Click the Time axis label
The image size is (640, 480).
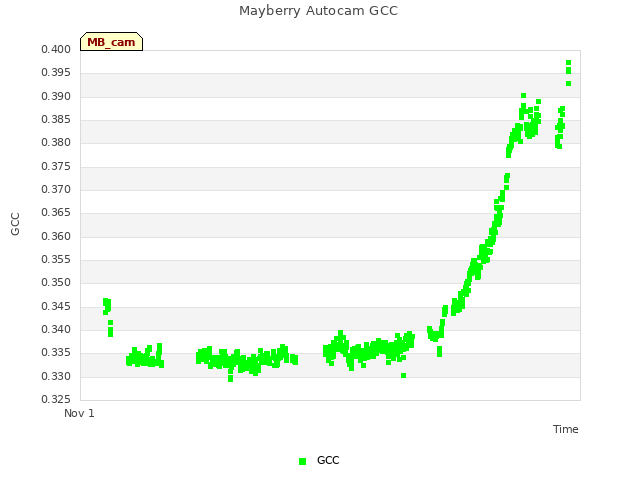pos(566,429)
